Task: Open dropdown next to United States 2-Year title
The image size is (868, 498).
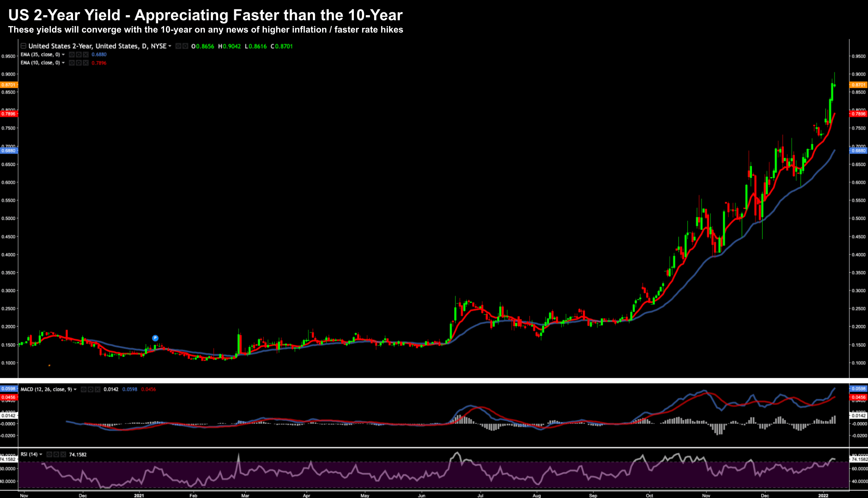Action: pos(170,46)
